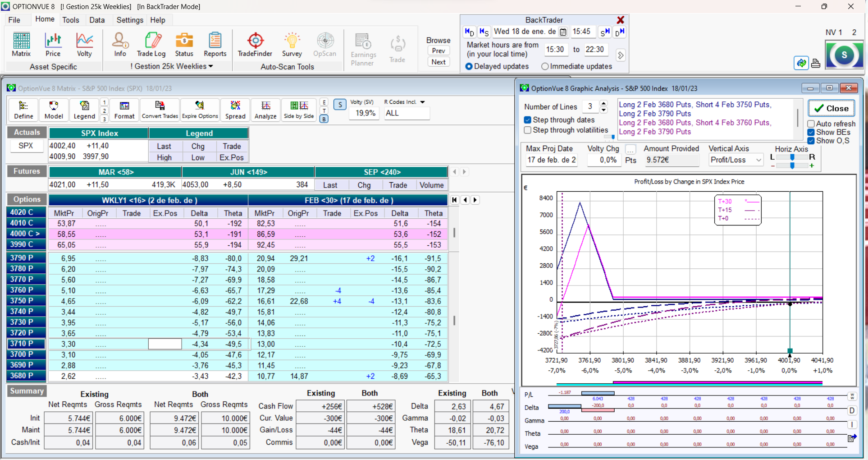Open the Matrix tool in ribbon

click(x=21, y=45)
